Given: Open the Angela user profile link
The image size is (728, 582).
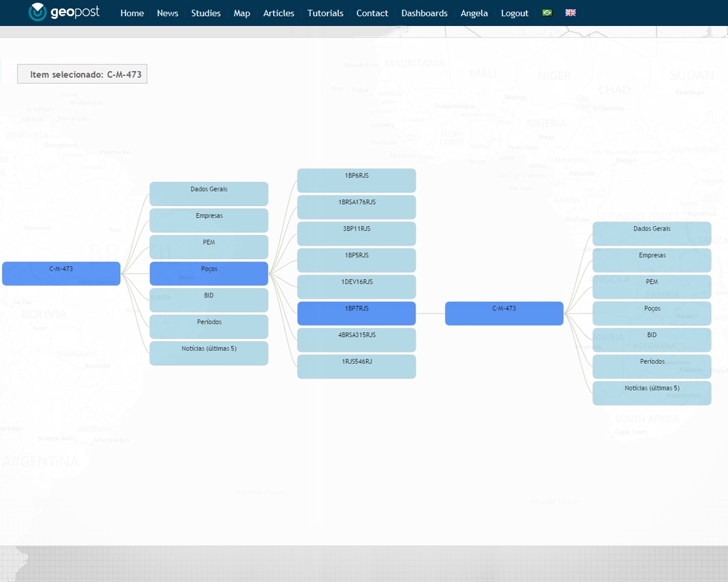Looking at the screenshot, I should 474,13.
